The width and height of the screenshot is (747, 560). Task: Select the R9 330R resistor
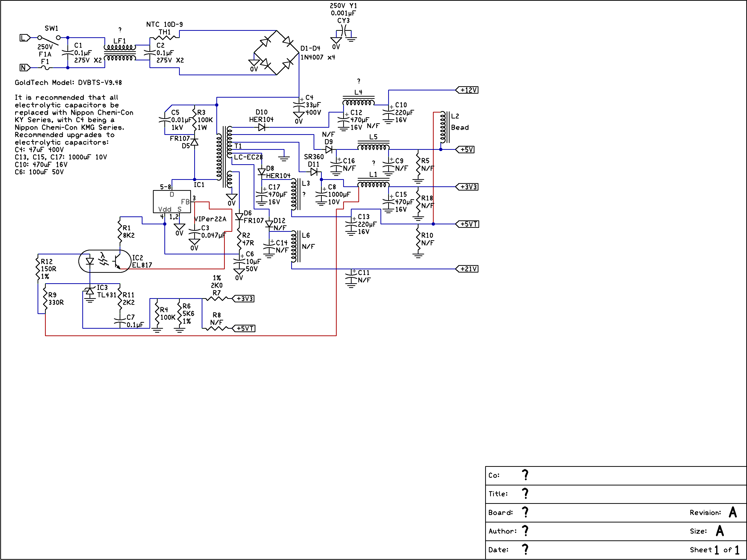45,299
